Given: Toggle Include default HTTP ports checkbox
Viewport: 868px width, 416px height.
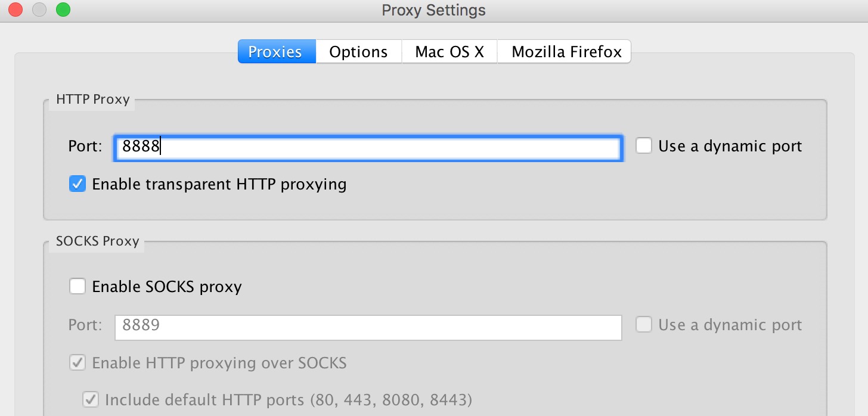Looking at the screenshot, I should pos(91,399).
